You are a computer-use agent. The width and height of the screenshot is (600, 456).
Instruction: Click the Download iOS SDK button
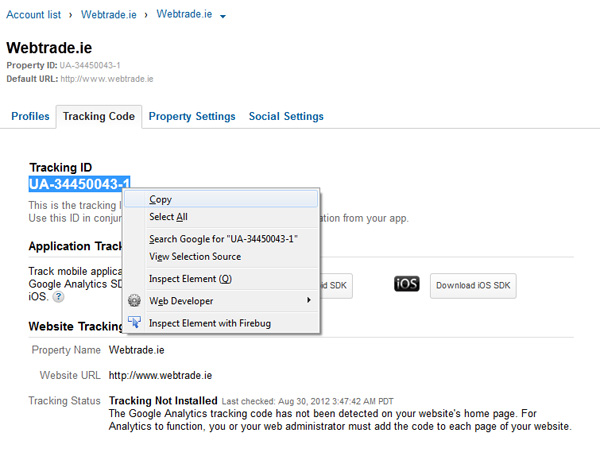pos(473,285)
